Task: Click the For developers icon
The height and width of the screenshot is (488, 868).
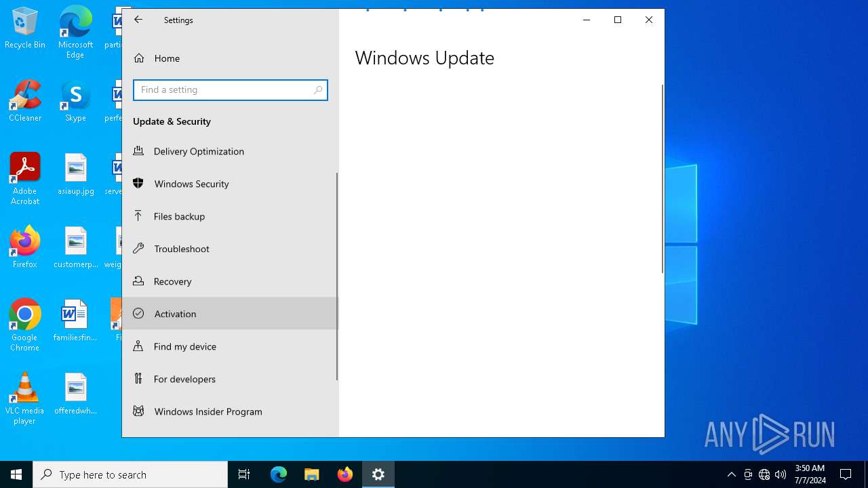Action: coord(138,378)
